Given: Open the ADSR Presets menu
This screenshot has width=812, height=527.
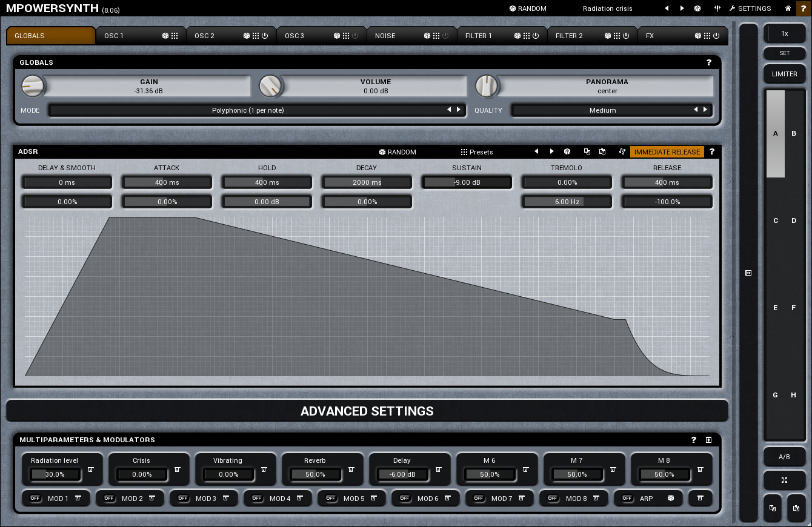Looking at the screenshot, I should (x=477, y=151).
